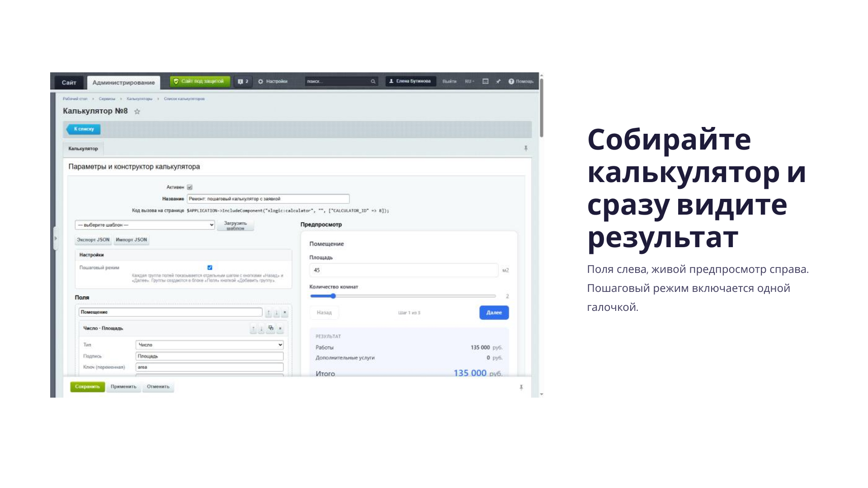Click the Количество комнат slider handle
868x488 pixels.
(x=333, y=296)
